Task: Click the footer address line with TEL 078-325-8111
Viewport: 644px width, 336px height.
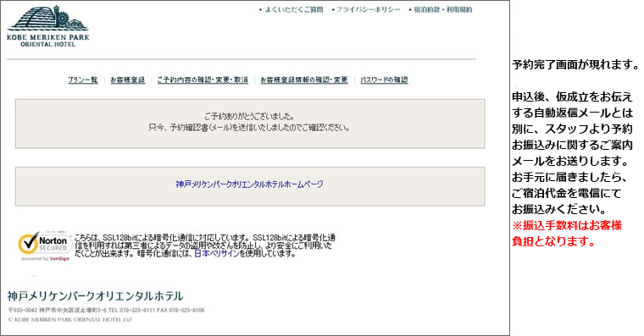Action: (x=107, y=310)
